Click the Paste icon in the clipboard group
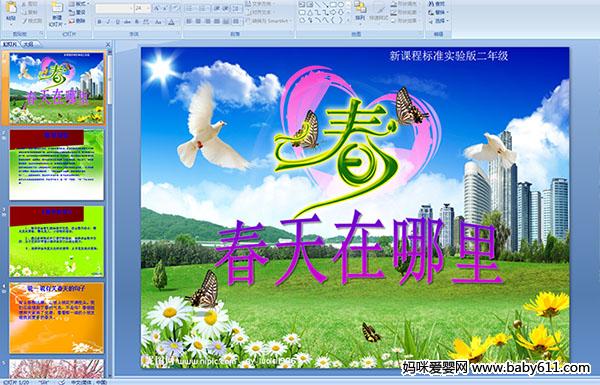600x385 pixels. click(11, 8)
